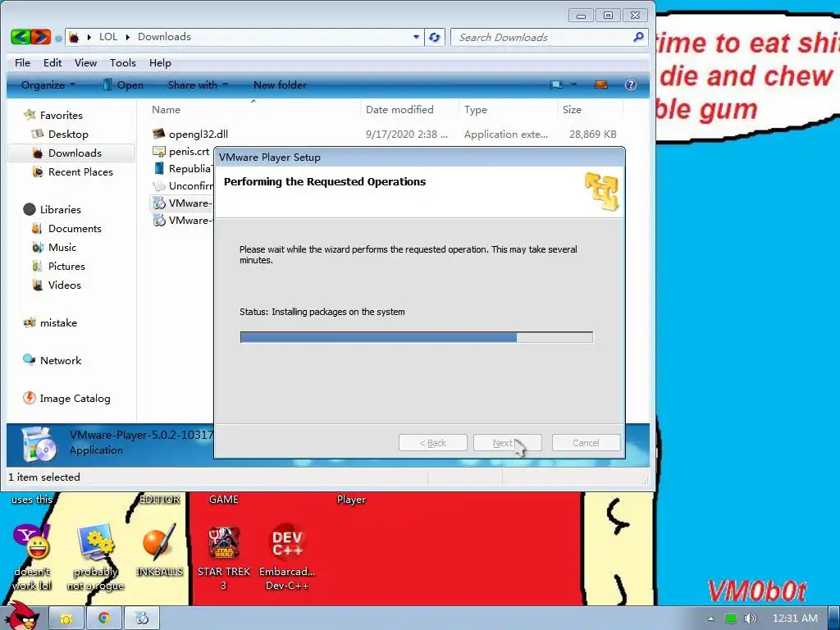
Task: Open the Help menu
Action: (x=160, y=62)
